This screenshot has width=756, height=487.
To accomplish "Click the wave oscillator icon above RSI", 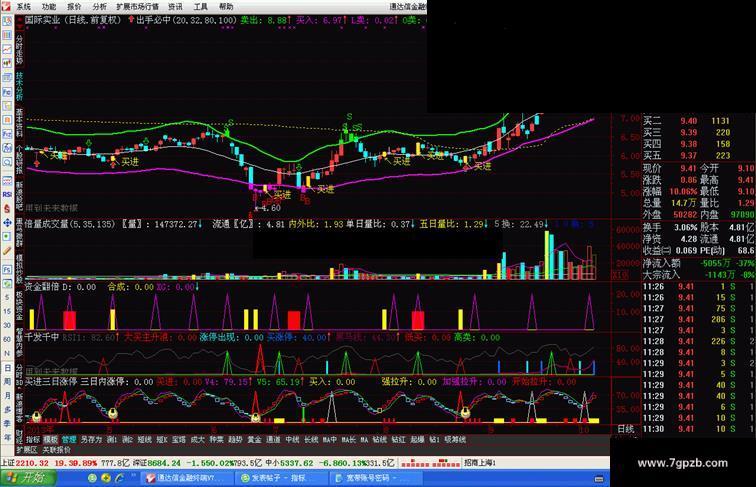I will pos(7,181).
